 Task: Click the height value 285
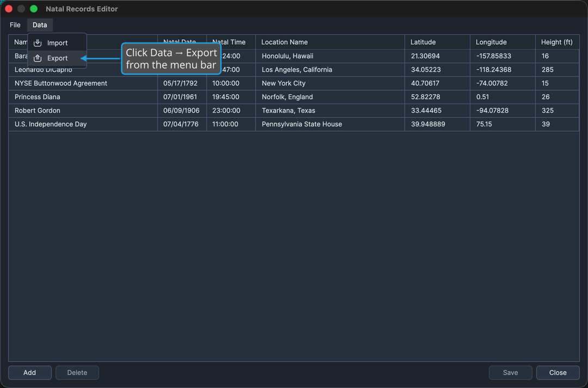[548, 70]
